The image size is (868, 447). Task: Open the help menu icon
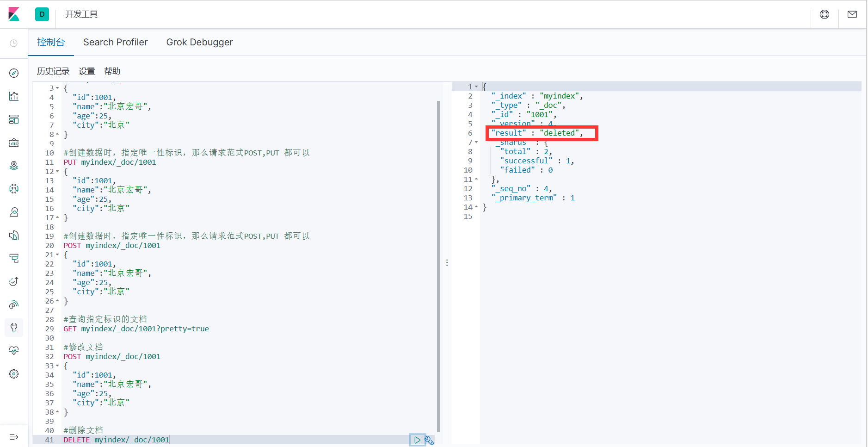pos(825,14)
